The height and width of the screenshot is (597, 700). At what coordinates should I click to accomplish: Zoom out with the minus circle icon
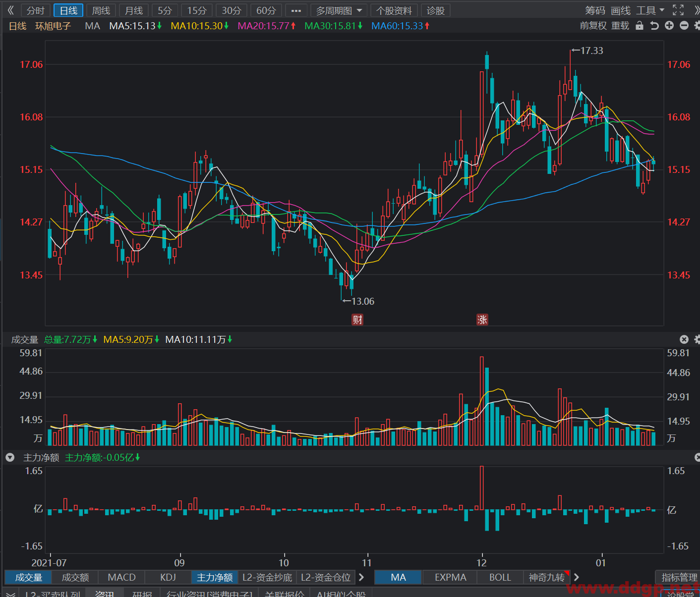click(684, 26)
